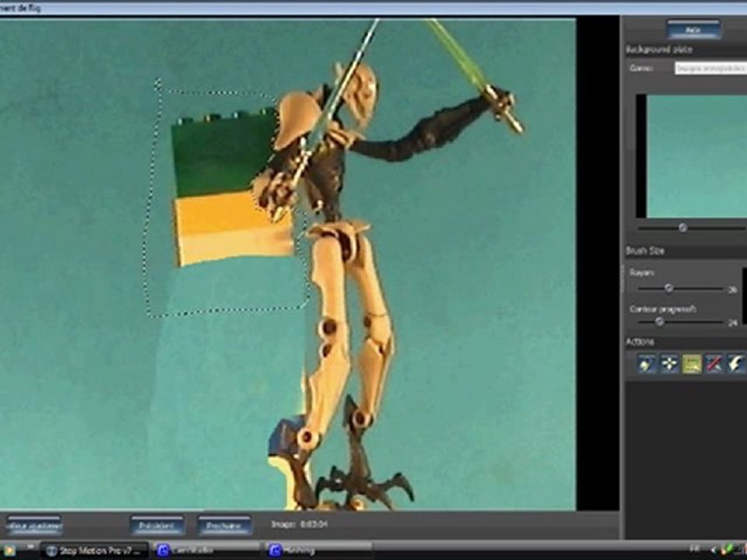Click the red diagonal line action icon
Viewport: 747px width, 560px height.
tap(714, 364)
